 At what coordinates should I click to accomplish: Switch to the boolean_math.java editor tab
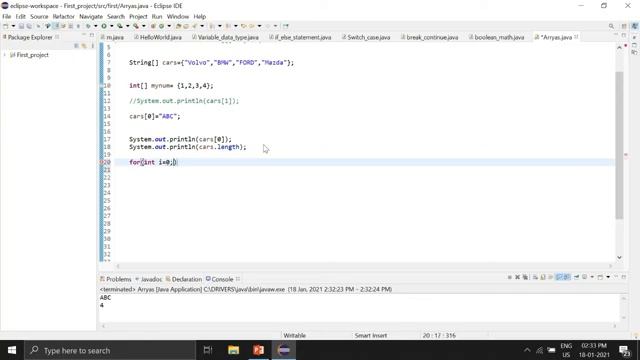496,37
